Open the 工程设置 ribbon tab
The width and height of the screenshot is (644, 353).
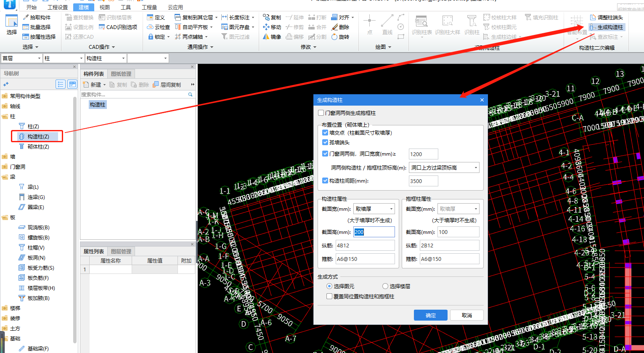tap(58, 7)
